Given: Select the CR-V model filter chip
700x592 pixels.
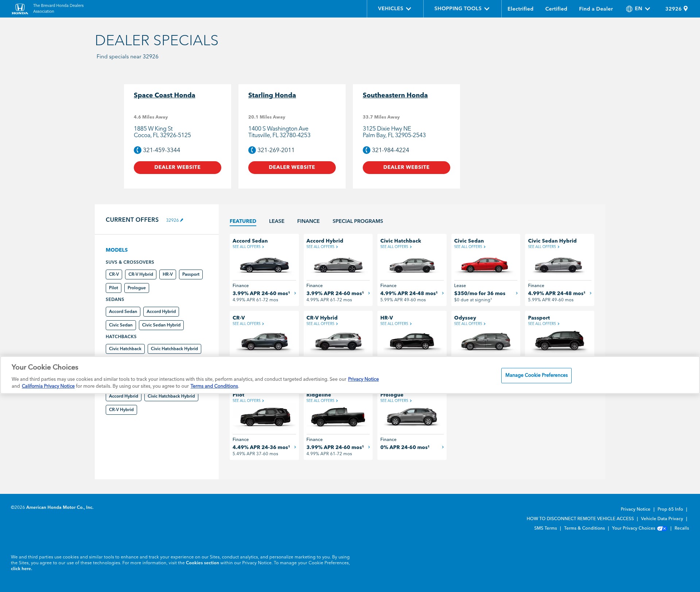Looking at the screenshot, I should pos(114,274).
